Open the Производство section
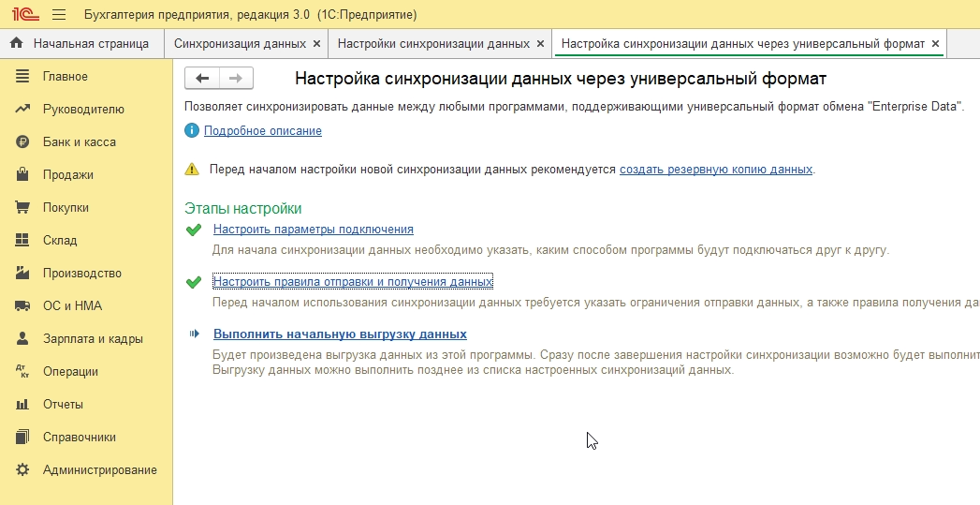 [82, 274]
